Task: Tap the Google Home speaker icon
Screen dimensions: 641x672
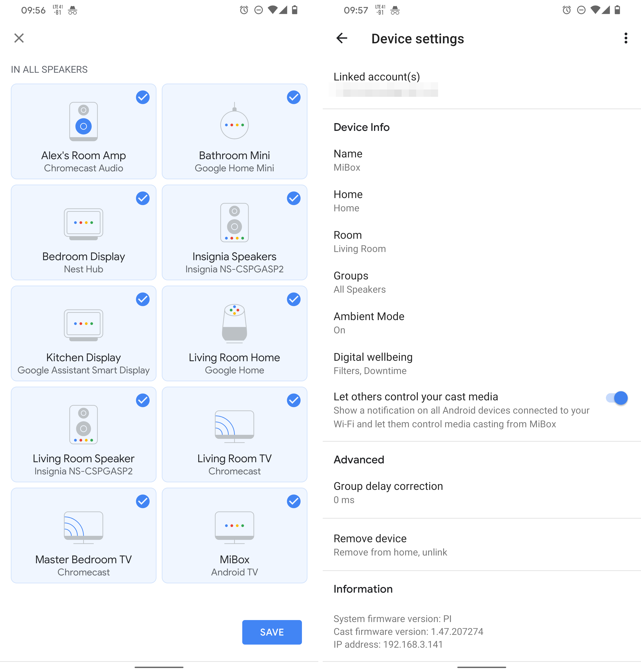Action: coord(234,324)
